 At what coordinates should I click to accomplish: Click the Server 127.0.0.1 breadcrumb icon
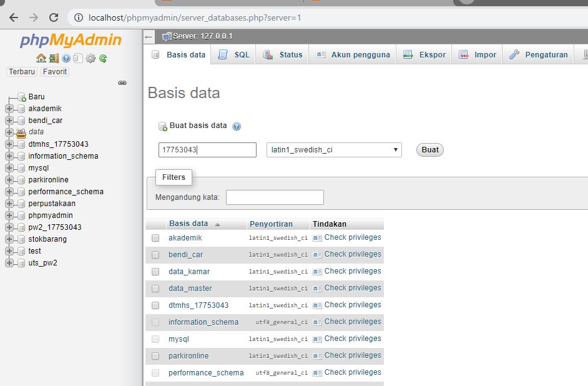click(166, 36)
